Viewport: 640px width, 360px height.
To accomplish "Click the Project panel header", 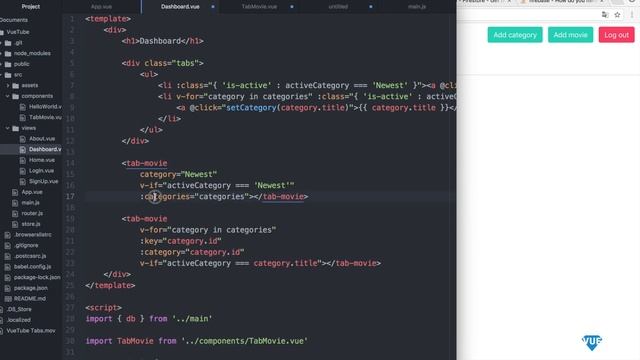I will [x=31, y=7].
